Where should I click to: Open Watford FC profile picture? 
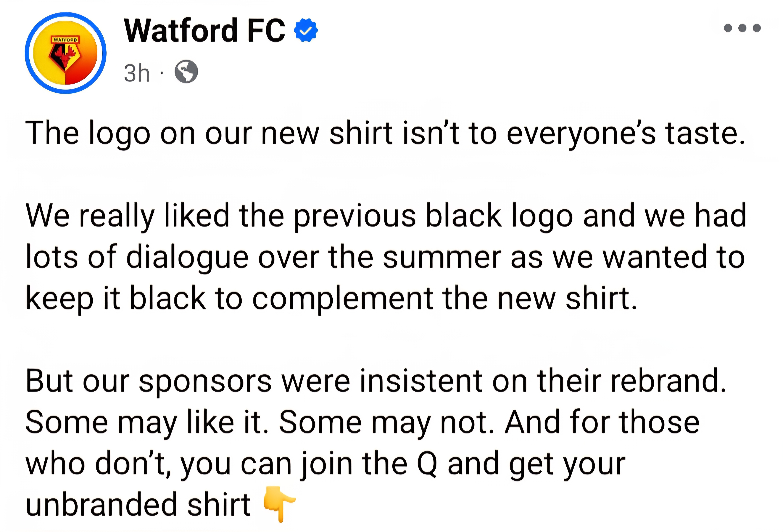point(66,53)
